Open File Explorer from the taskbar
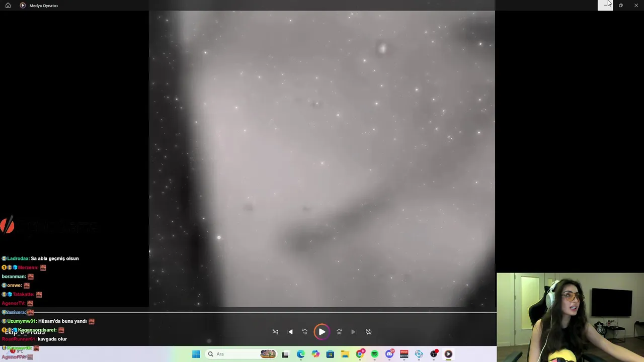The height and width of the screenshot is (362, 644). 345,354
